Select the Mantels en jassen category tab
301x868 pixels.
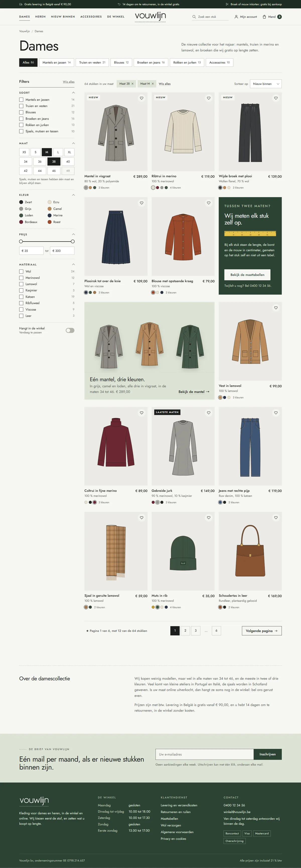pos(57,62)
